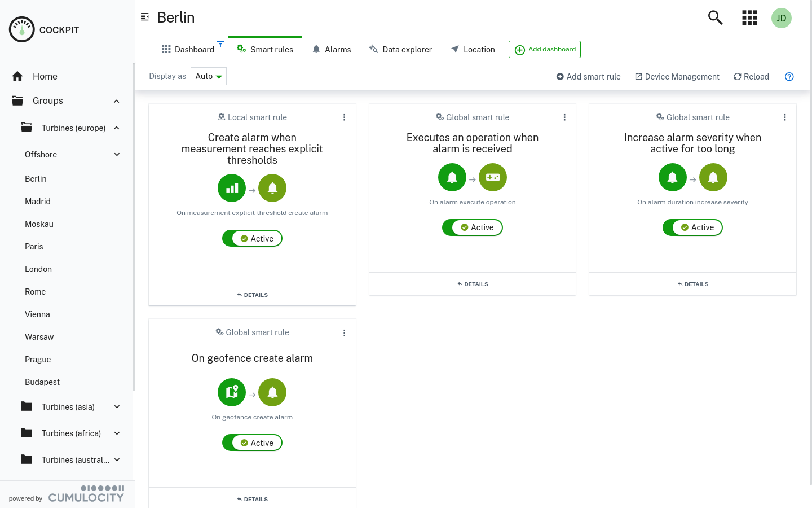This screenshot has width=812, height=508.
Task: Open the application switcher grid icon
Action: pyautogui.click(x=749, y=17)
